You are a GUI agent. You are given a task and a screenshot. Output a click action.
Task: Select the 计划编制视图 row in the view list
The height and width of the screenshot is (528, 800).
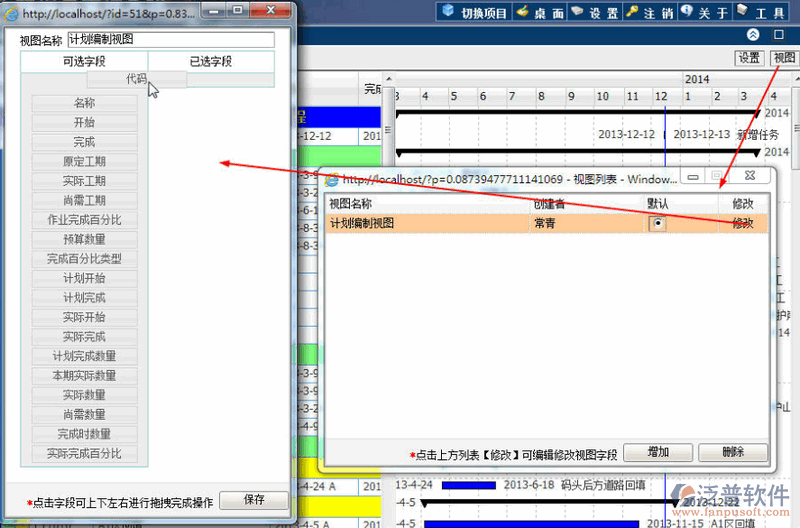pyautogui.click(x=546, y=223)
